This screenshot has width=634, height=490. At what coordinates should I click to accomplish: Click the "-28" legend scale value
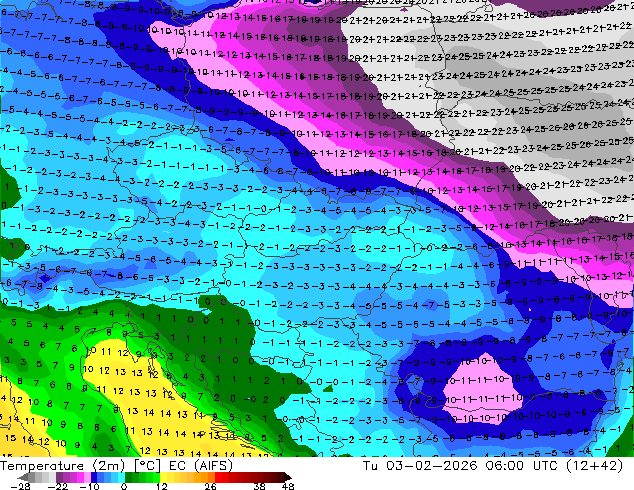tap(20, 486)
